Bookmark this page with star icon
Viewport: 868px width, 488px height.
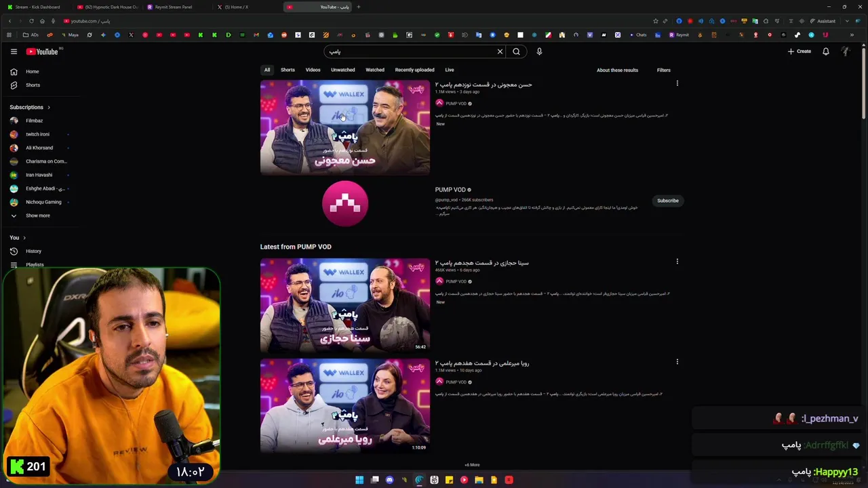point(655,21)
